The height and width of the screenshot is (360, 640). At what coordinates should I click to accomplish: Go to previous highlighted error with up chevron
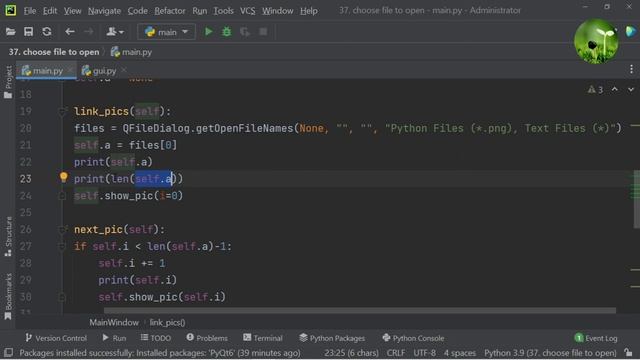point(614,89)
